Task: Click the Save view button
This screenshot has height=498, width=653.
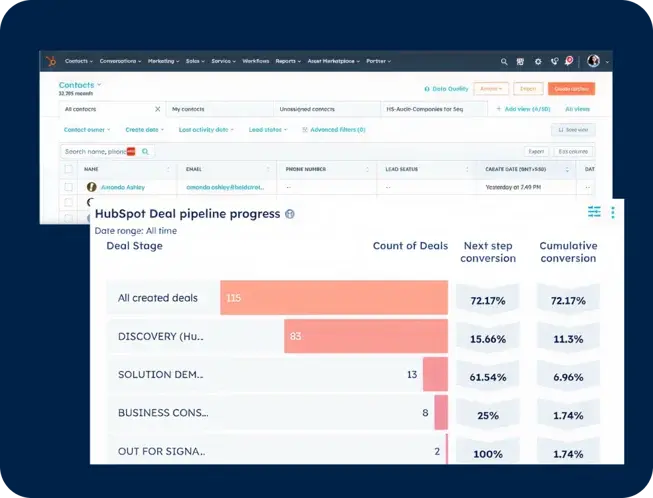Action: tap(573, 130)
